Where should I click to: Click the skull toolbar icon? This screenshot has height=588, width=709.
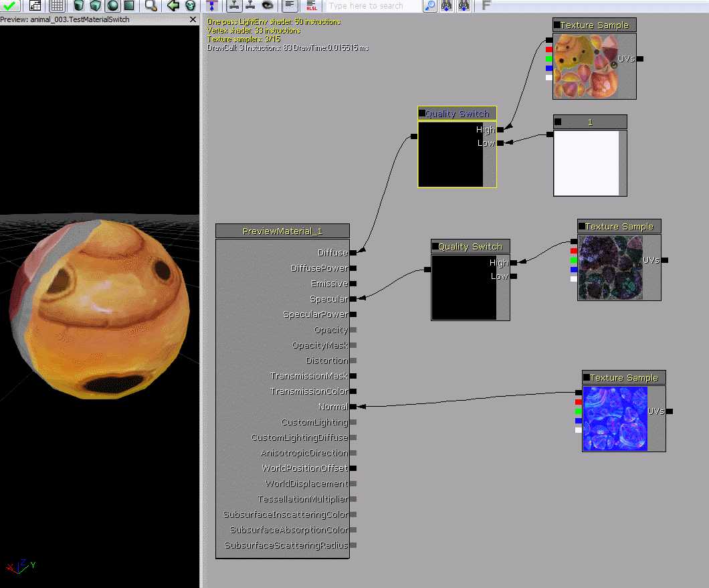pyautogui.click(x=191, y=5)
